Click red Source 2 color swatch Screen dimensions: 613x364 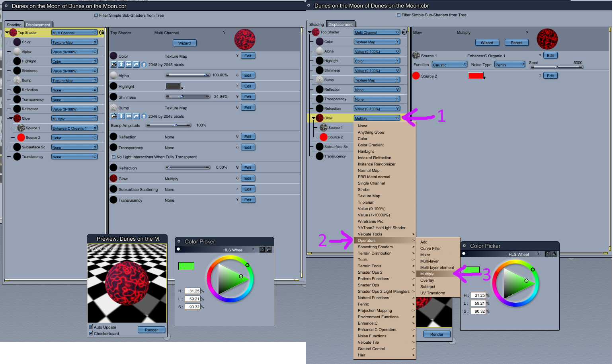coord(476,76)
